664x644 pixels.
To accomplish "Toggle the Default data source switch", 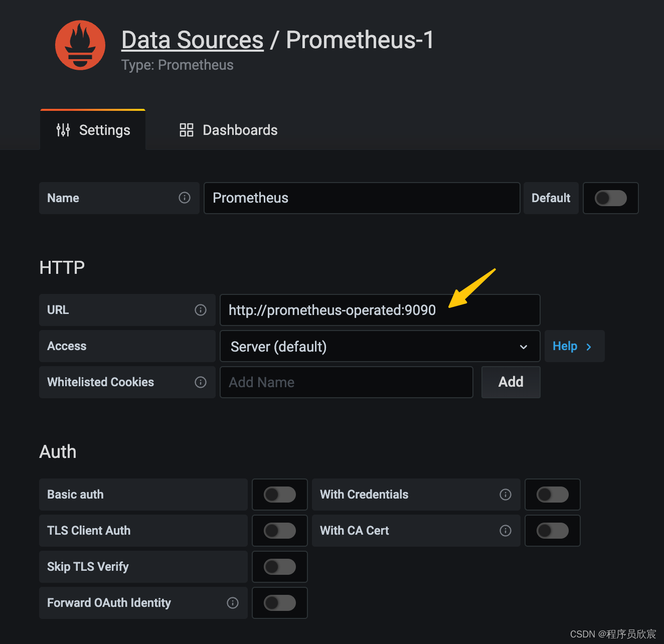I will click(611, 198).
